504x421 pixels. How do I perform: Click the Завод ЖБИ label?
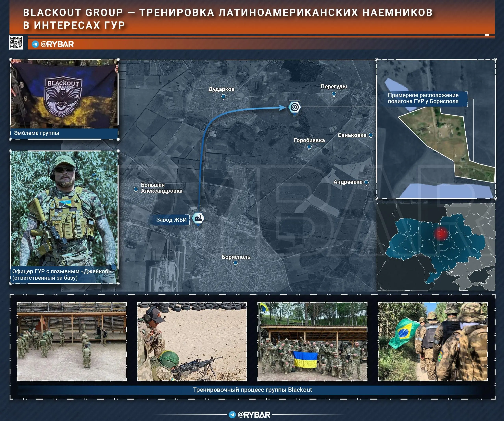click(x=171, y=220)
